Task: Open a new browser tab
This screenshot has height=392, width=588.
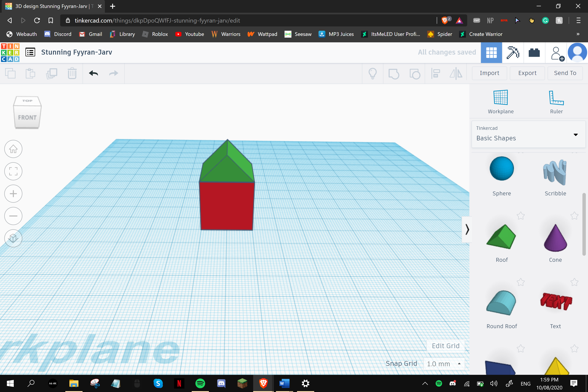Action: (x=112, y=6)
